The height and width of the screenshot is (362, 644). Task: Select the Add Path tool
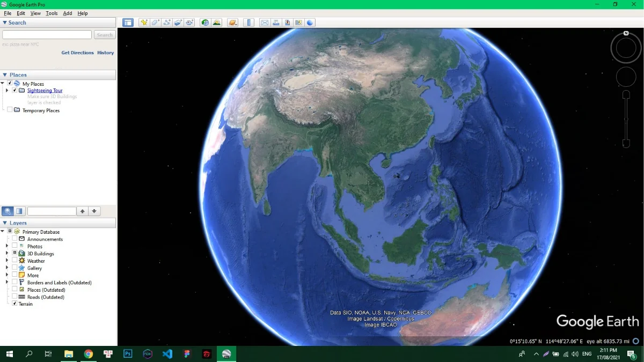(167, 23)
